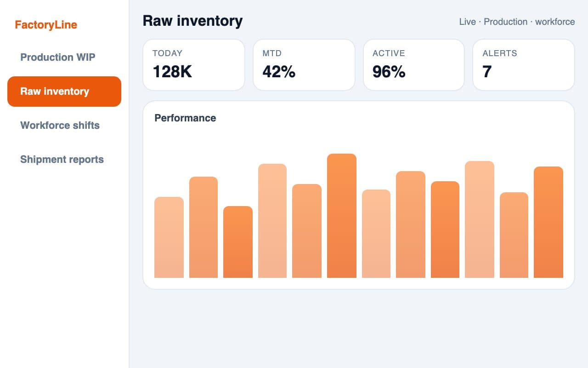Select the second bar in the chart
Viewport: 588px width, 368px height.
[204, 227]
